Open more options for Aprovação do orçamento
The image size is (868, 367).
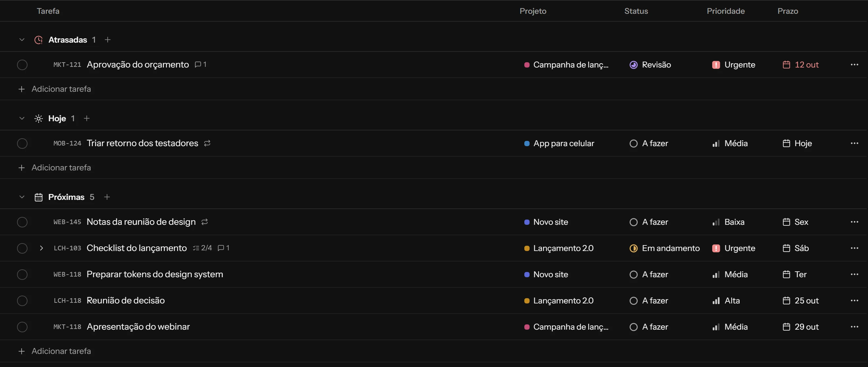click(x=854, y=65)
